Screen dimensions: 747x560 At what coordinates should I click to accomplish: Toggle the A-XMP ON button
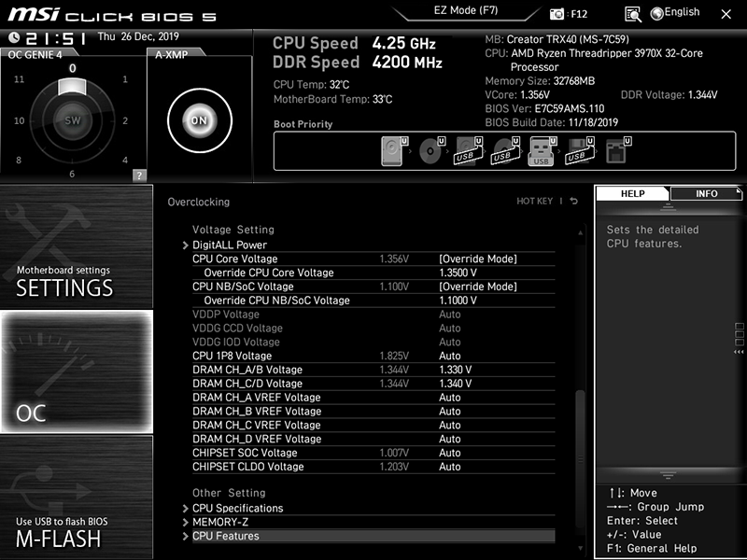[x=200, y=120]
